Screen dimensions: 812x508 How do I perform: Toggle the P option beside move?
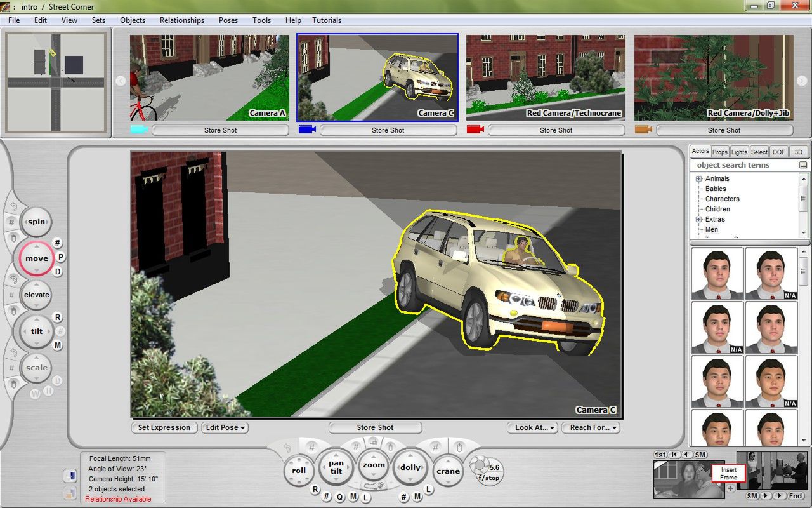(62, 257)
